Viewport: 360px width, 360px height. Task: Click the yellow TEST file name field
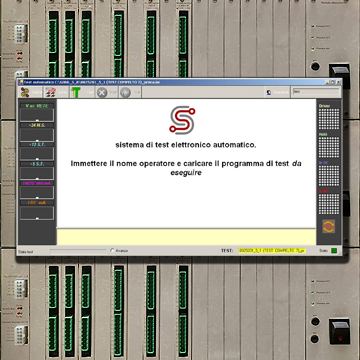(x=272, y=250)
